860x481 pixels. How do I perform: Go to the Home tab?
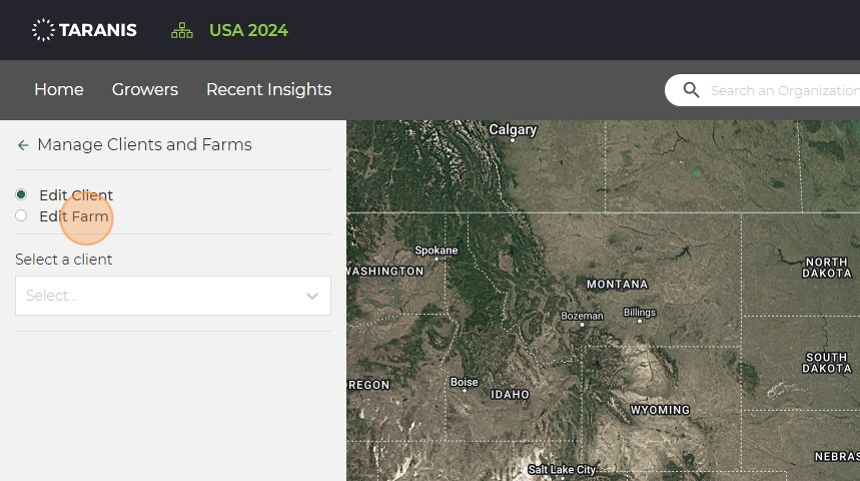(59, 90)
